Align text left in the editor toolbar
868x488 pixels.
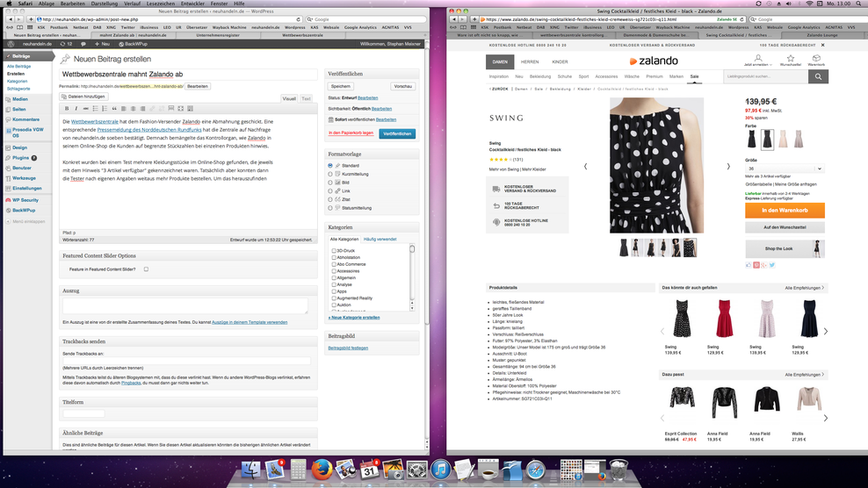point(124,109)
